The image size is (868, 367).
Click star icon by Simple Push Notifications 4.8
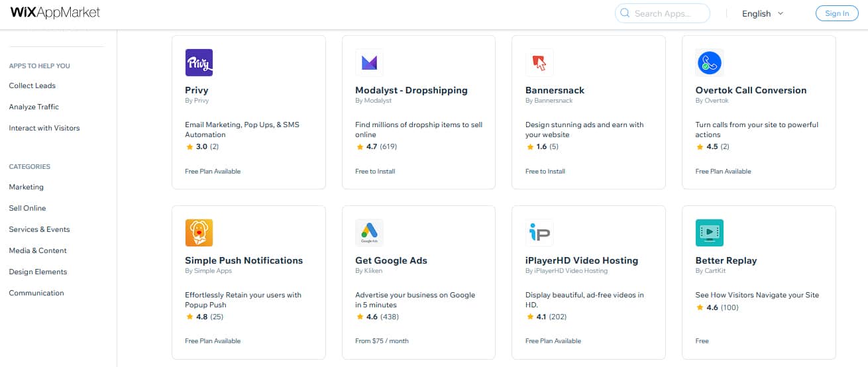coord(190,317)
